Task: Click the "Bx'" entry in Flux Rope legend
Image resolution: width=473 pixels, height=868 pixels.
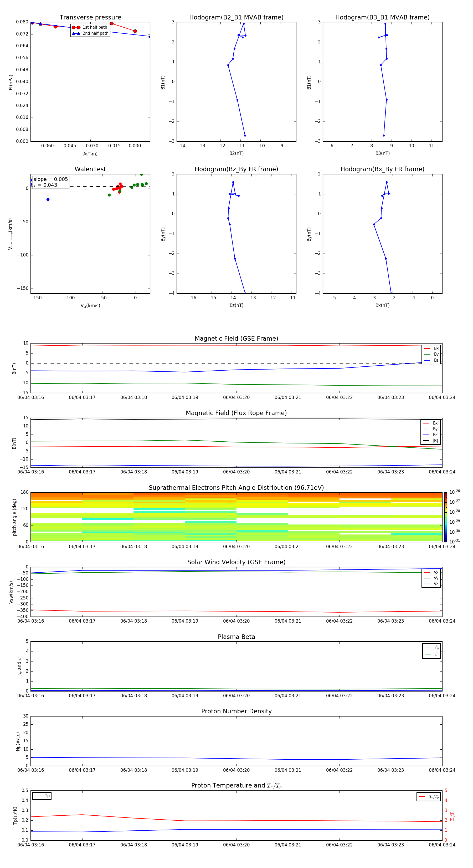Action: 431,423
